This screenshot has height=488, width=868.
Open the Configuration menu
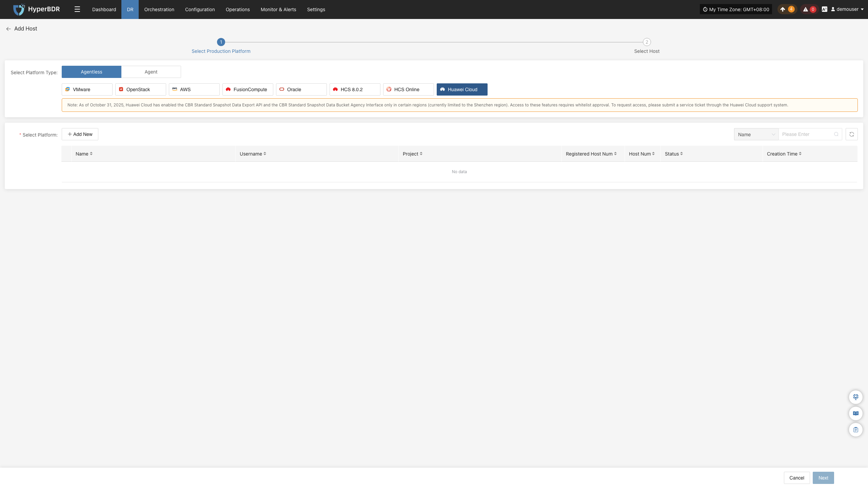click(200, 9)
